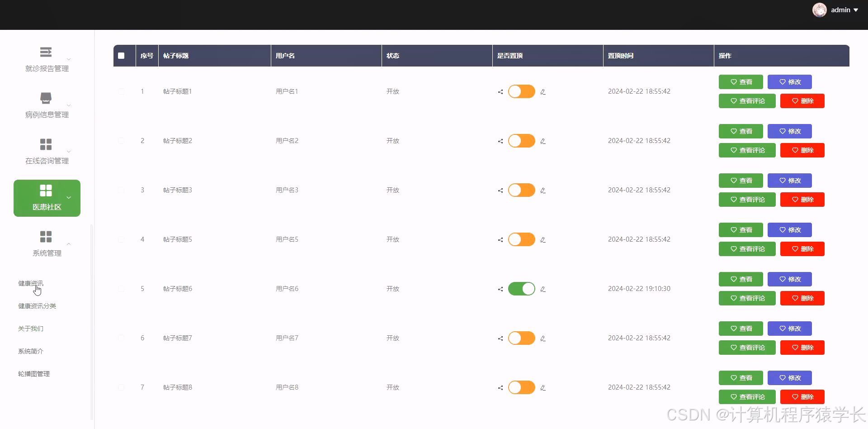
Task: Click the 帖子标题5 cell
Action: [x=178, y=239]
